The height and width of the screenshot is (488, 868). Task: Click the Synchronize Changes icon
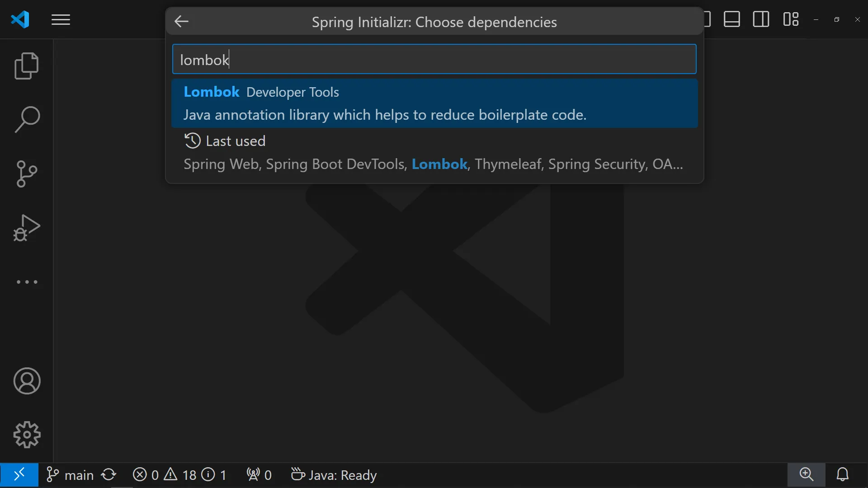click(x=108, y=475)
